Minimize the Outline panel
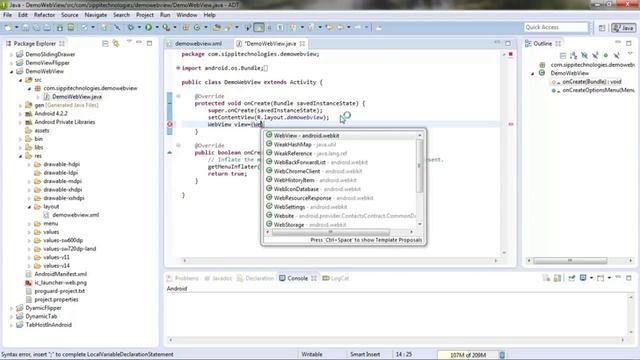This screenshot has height=360, width=640. 618,42
